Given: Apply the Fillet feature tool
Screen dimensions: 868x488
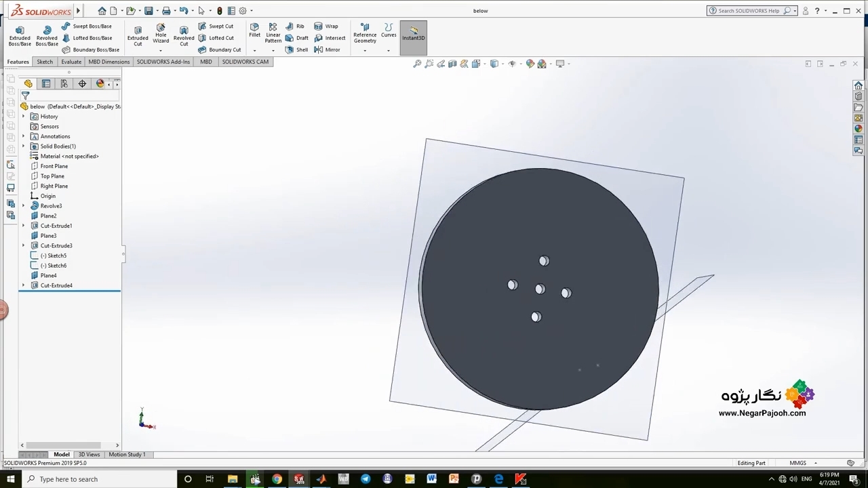Looking at the screenshot, I should click(254, 30).
